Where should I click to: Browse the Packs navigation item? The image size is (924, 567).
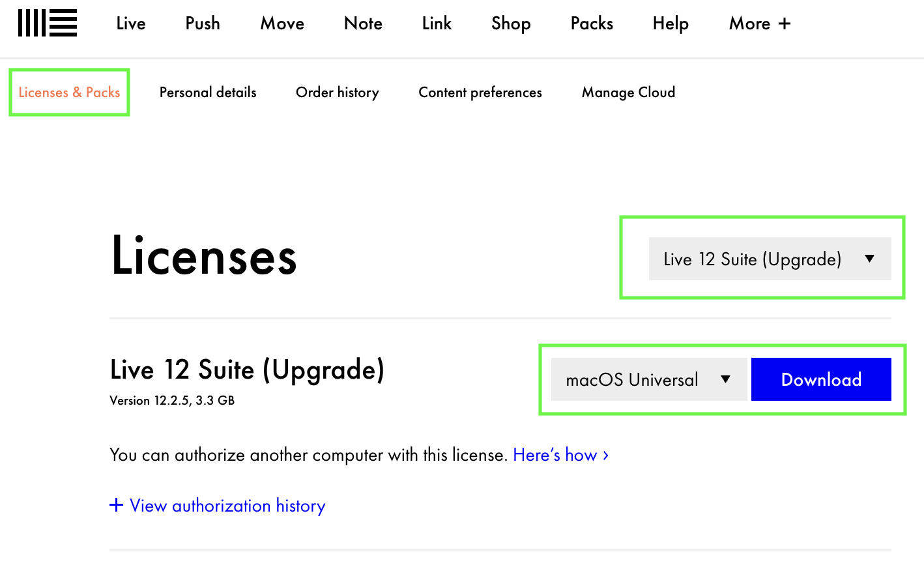pos(592,24)
